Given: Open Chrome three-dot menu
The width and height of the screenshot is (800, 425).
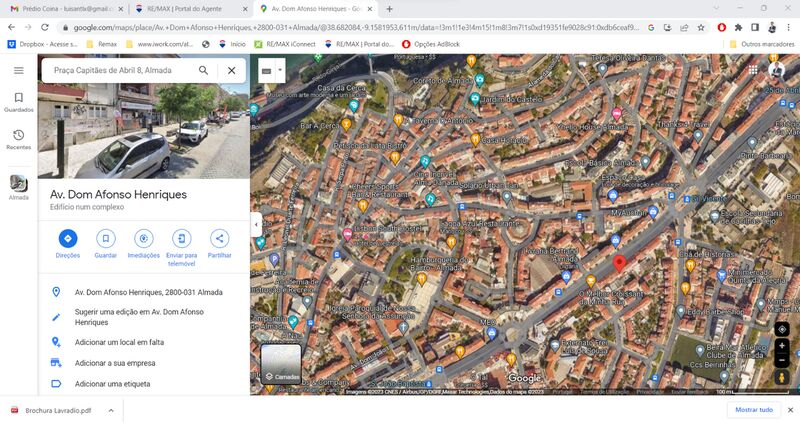Looking at the screenshot, I should (x=788, y=28).
